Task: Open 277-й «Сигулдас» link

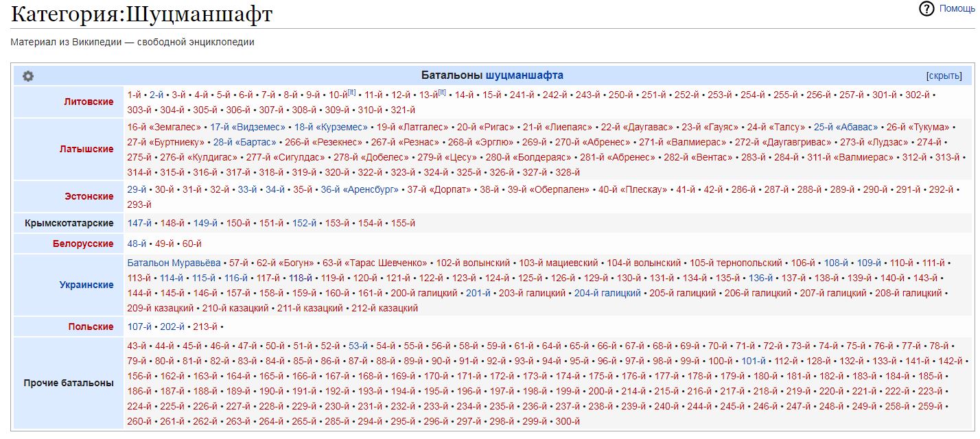Action: coord(285,157)
